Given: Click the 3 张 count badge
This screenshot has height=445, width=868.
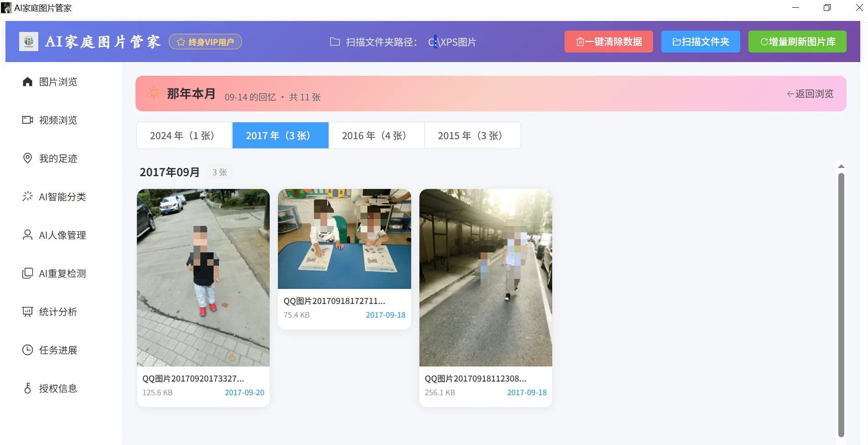Looking at the screenshot, I should (220, 172).
